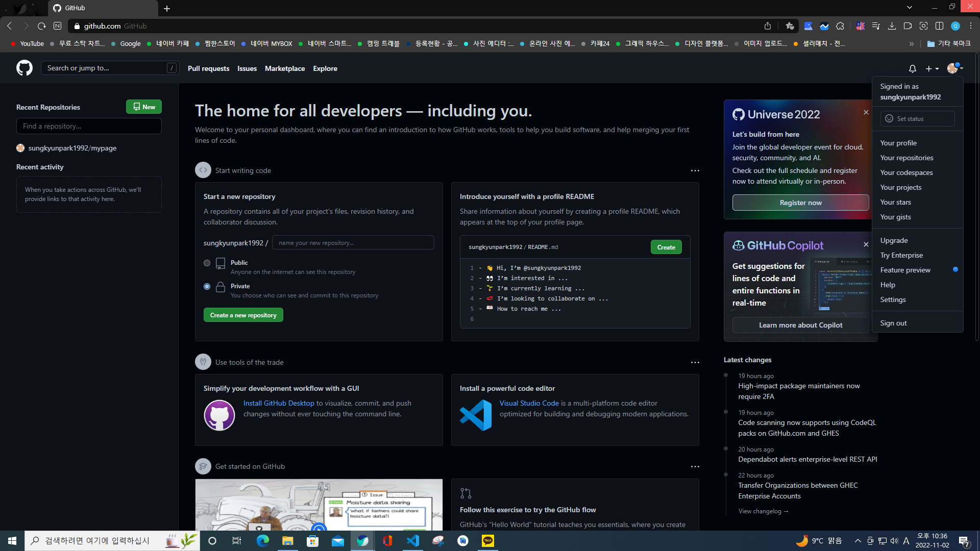Focus the Search or jump to field
The width and height of the screenshot is (980, 551).
coord(110,68)
